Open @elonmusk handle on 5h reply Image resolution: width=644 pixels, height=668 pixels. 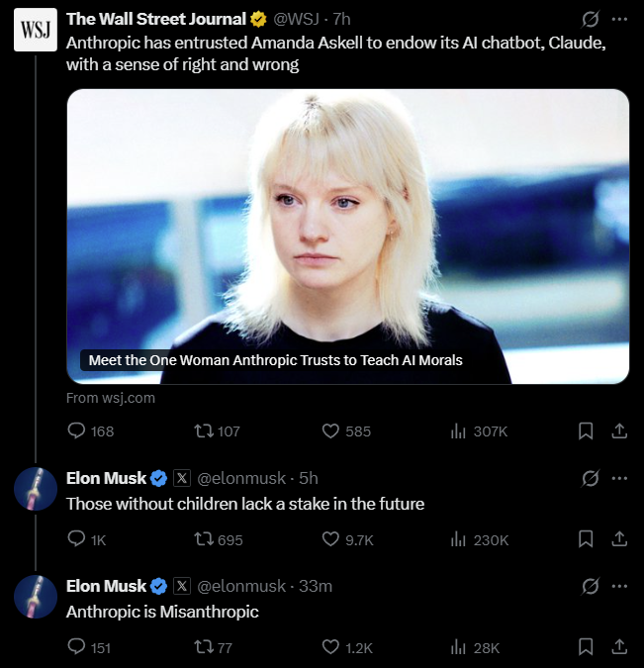241,478
